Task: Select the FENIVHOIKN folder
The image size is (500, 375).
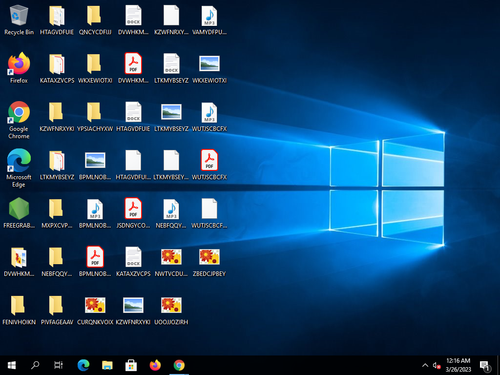Action: pyautogui.click(x=19, y=309)
